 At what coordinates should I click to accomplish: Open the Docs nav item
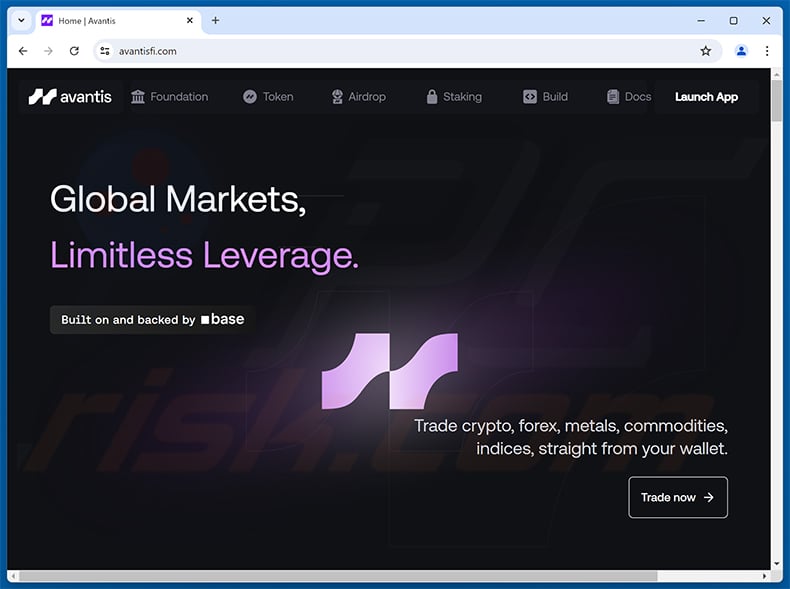(x=629, y=96)
